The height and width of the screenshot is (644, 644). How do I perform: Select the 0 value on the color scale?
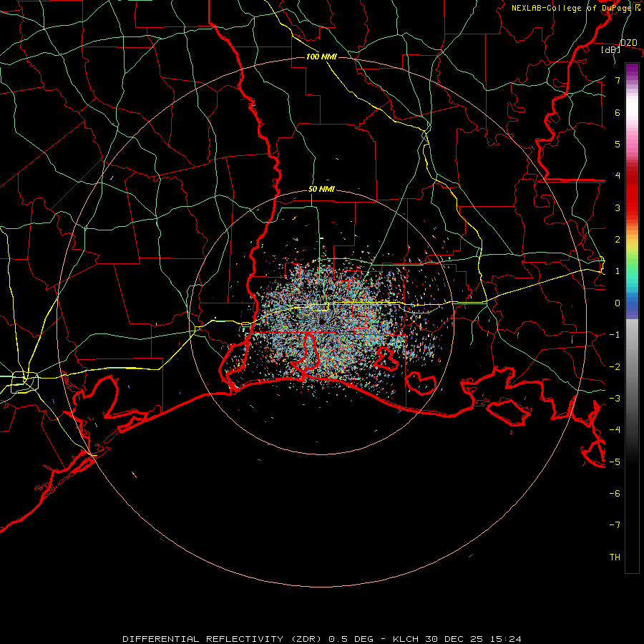(618, 303)
